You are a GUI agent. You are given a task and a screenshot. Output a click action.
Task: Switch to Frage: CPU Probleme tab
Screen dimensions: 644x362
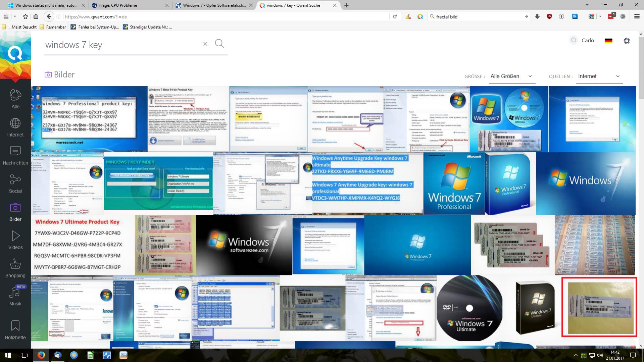click(130, 5)
